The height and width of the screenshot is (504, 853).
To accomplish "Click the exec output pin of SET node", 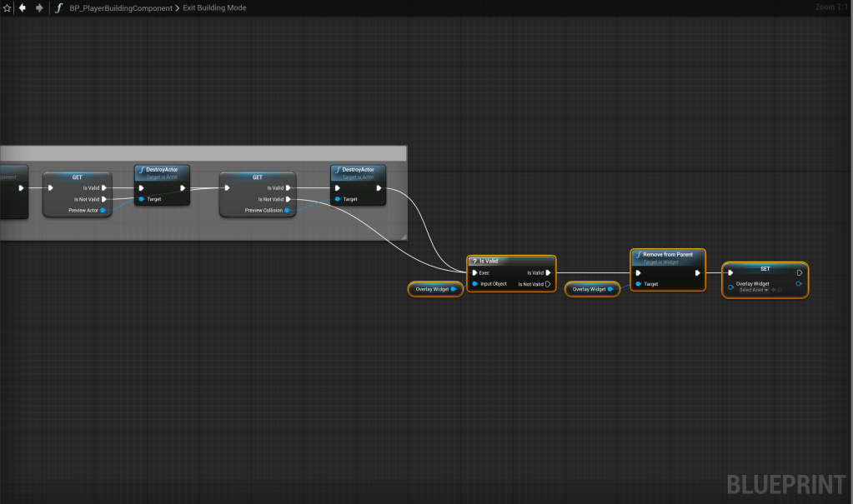I will click(x=800, y=272).
